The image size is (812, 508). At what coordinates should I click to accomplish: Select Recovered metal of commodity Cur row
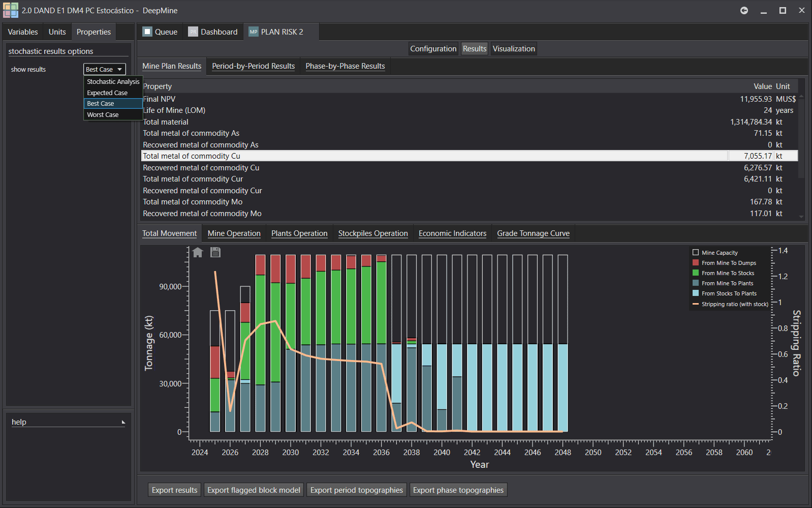tap(470, 191)
